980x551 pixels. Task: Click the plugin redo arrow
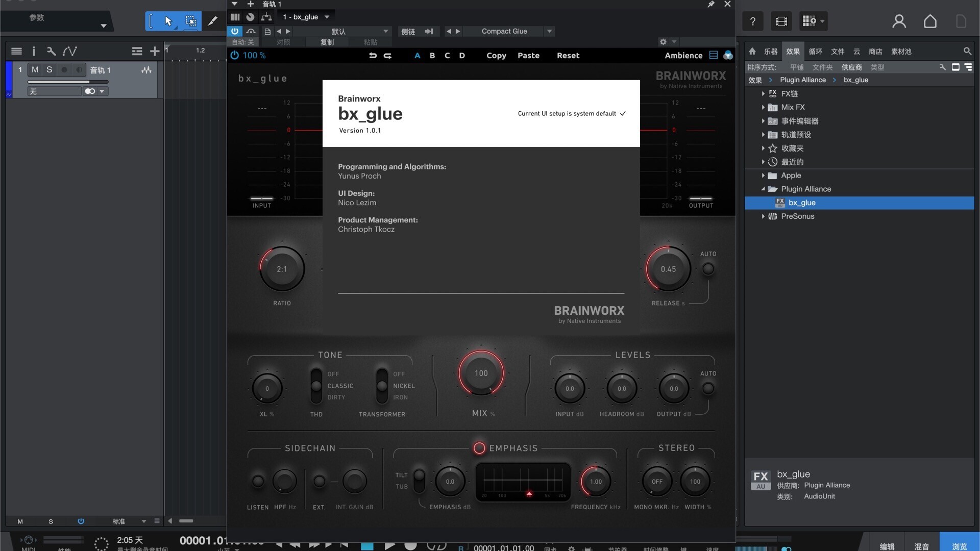pyautogui.click(x=388, y=56)
